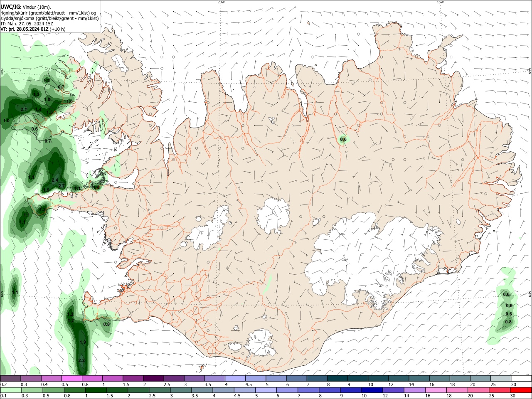Select the 'Vindur (10m)' label in the header
The height and width of the screenshot is (399, 532).
pyautogui.click(x=35, y=7)
